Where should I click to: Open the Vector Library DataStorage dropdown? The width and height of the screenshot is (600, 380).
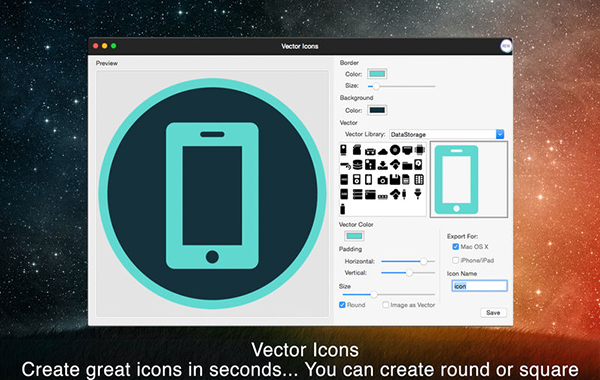pos(447,134)
